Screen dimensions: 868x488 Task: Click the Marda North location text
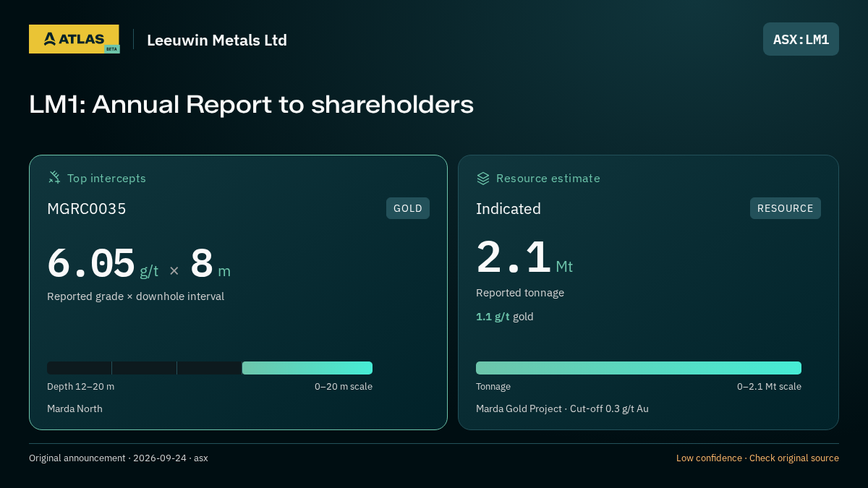(75, 409)
